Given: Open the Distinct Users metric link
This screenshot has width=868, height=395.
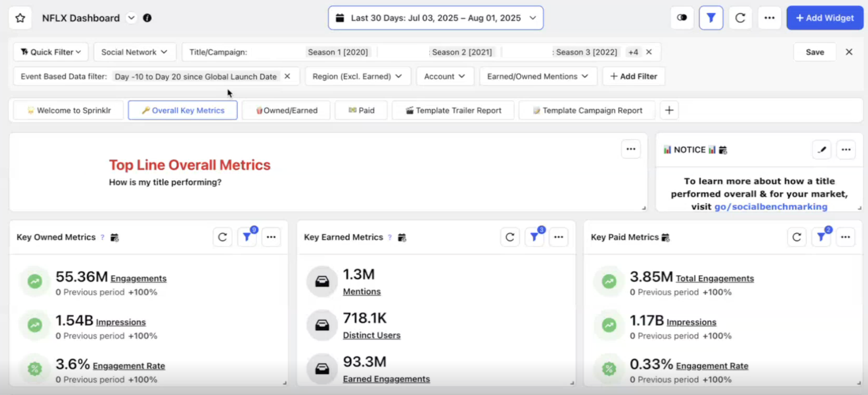Looking at the screenshot, I should [x=372, y=335].
